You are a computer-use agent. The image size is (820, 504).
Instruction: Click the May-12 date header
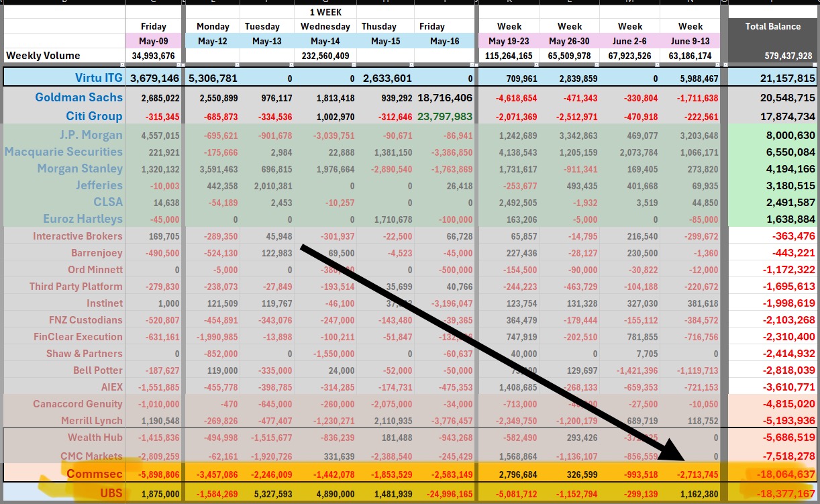pos(213,41)
